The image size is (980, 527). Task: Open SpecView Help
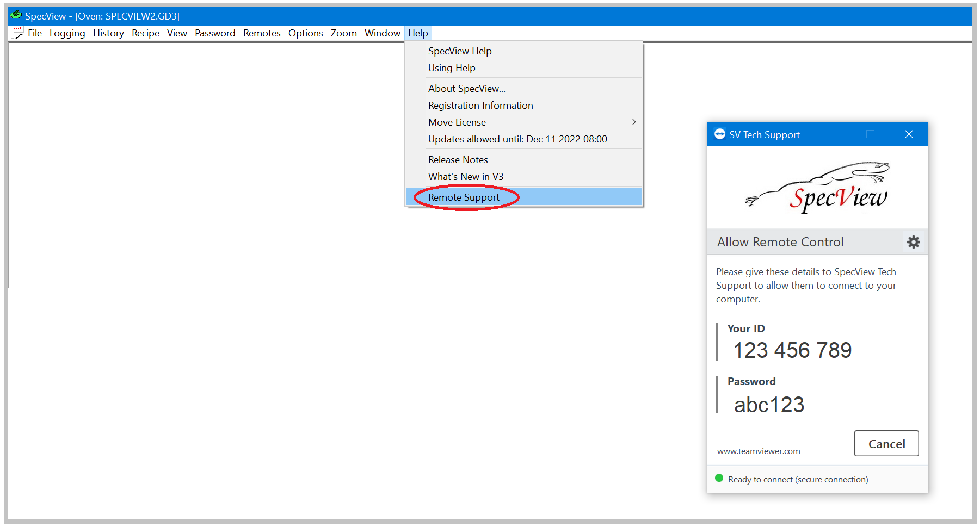coord(459,51)
